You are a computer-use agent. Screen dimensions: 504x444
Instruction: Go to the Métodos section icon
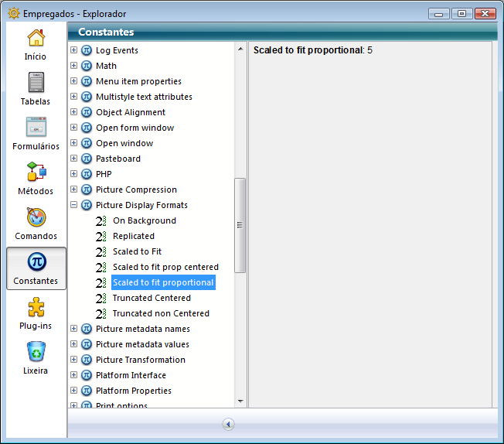[36, 172]
